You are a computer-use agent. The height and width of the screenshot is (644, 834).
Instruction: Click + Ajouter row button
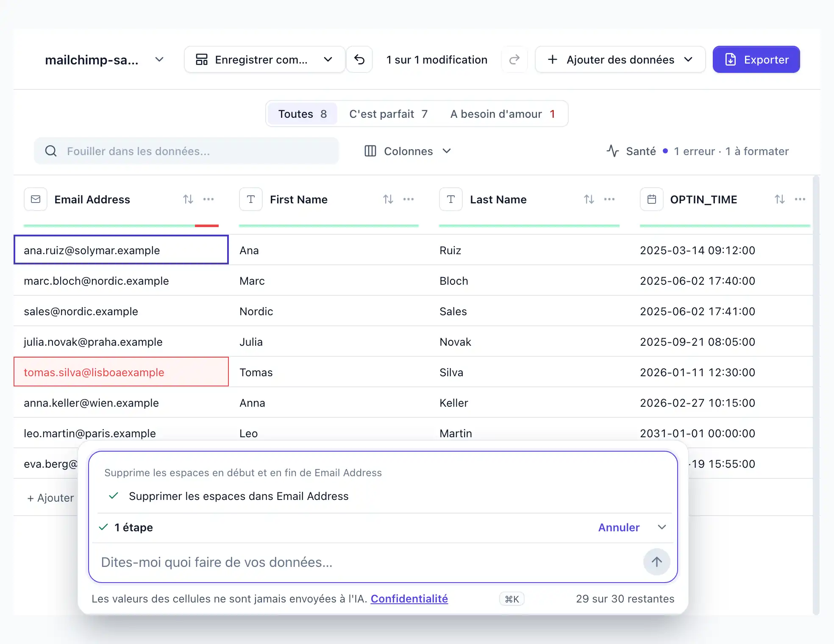50,498
